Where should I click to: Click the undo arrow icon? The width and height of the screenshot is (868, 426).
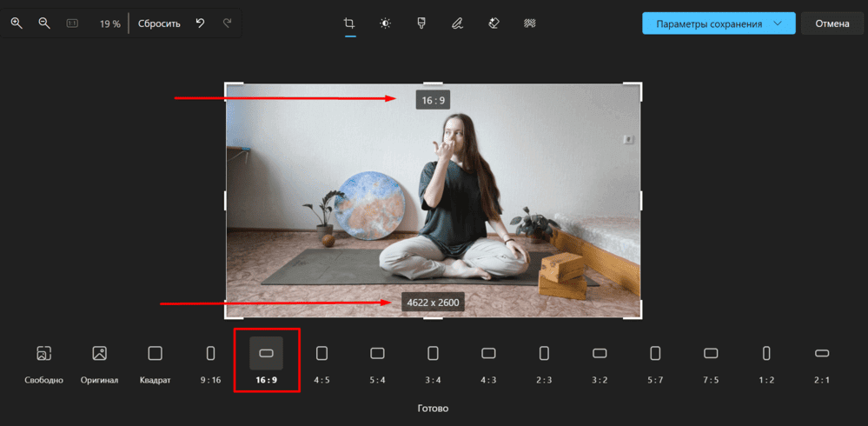(x=201, y=23)
